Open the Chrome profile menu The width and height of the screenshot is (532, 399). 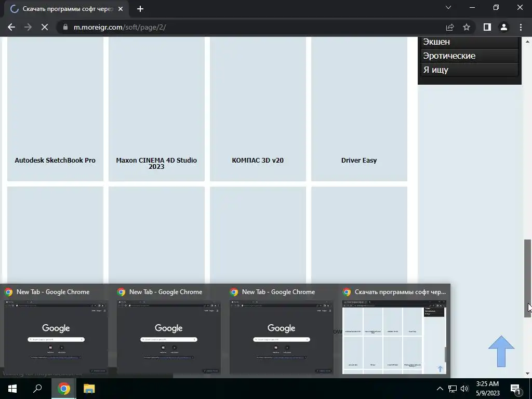point(504,27)
